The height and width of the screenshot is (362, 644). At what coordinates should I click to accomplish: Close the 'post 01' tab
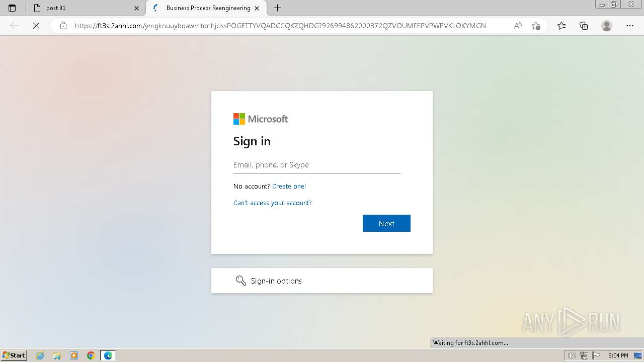coord(136,8)
